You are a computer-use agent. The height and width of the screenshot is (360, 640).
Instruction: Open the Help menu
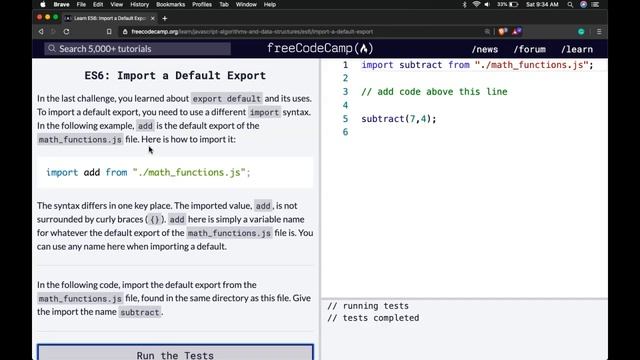click(x=269, y=4)
